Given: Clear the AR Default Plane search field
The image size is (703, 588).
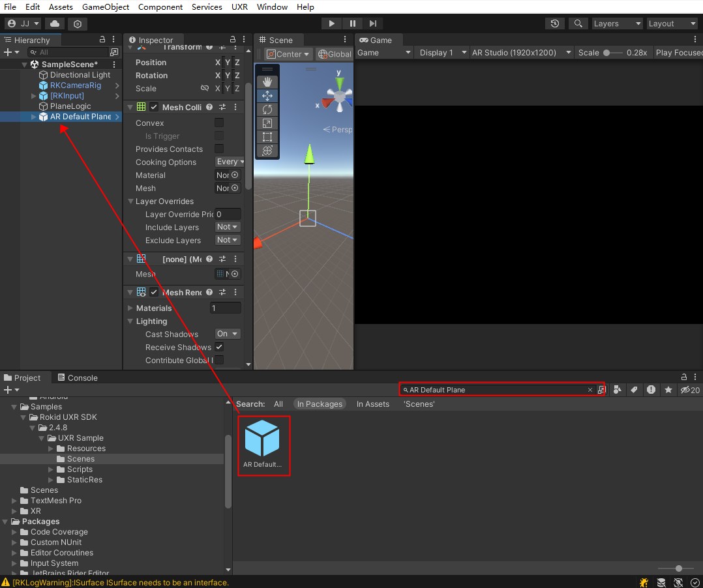Looking at the screenshot, I should pyautogui.click(x=590, y=389).
